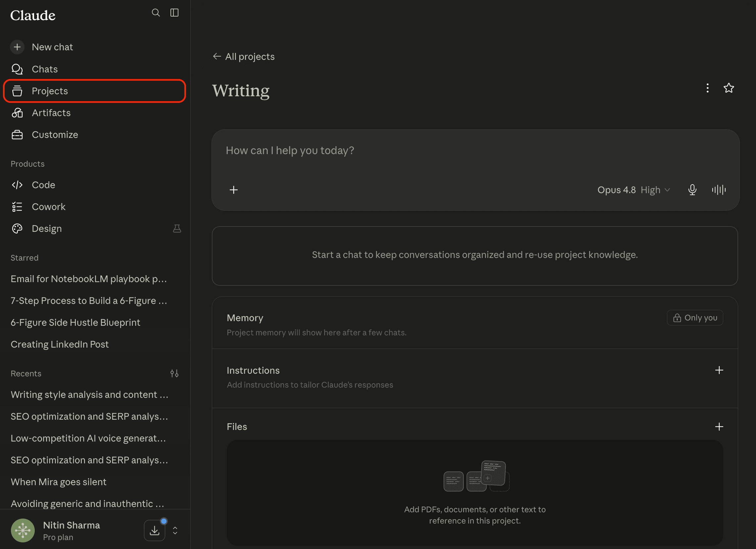Click the Instructions section heading
Screen dimensions: 756x549
[253, 370]
